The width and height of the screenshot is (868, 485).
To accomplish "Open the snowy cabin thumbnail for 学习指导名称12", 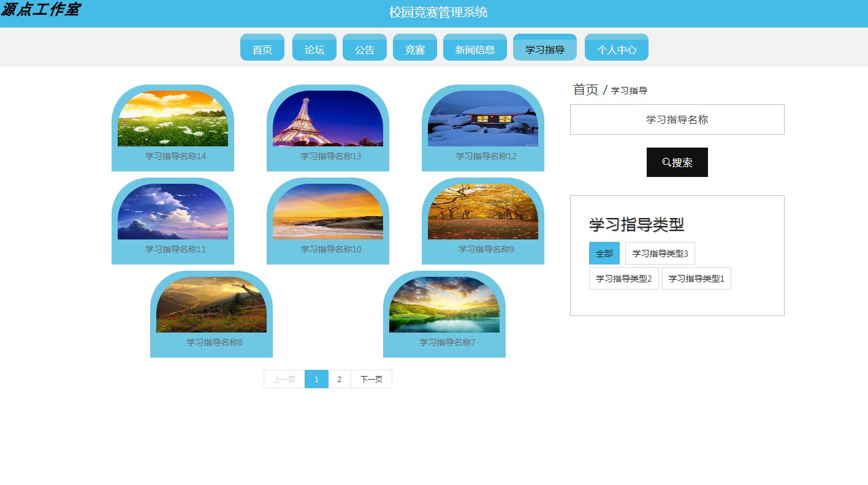I will [x=483, y=118].
